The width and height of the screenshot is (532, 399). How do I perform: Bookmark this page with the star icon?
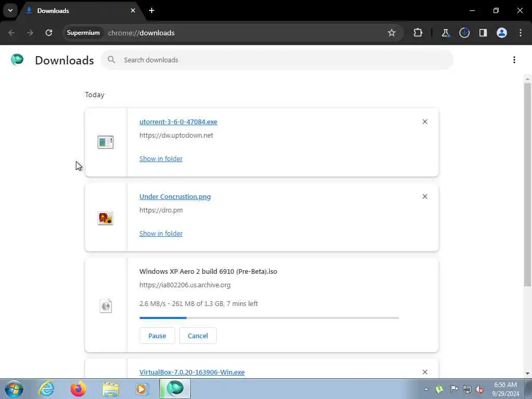point(392,33)
